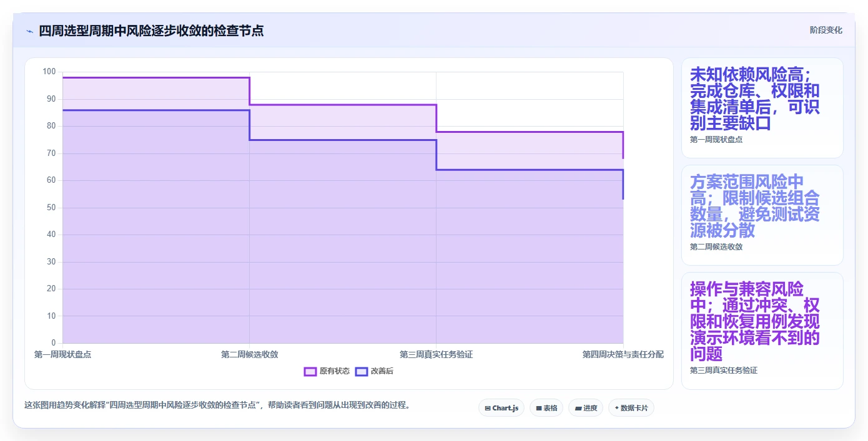
Task: Toggle the 改善后 legend item
Action: pos(374,371)
